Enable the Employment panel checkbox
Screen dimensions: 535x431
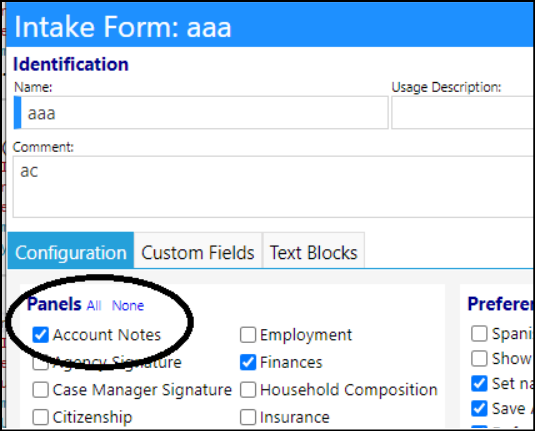pos(248,335)
